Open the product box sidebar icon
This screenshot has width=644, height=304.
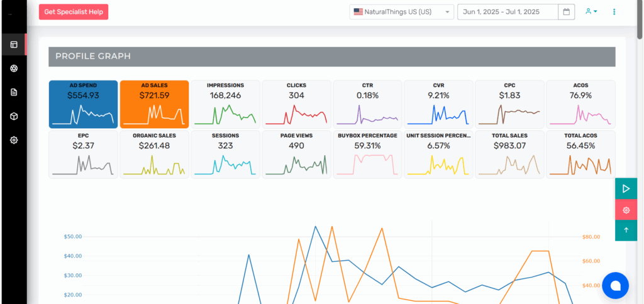(x=14, y=116)
